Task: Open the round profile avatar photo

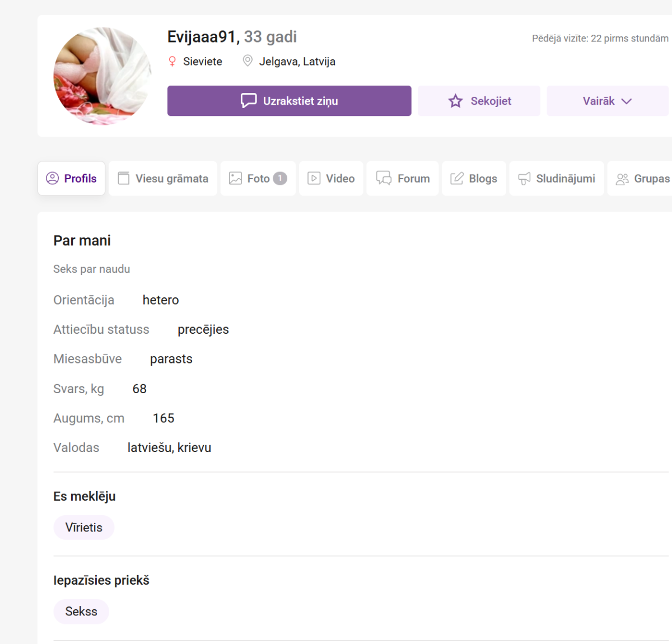Action: click(102, 76)
